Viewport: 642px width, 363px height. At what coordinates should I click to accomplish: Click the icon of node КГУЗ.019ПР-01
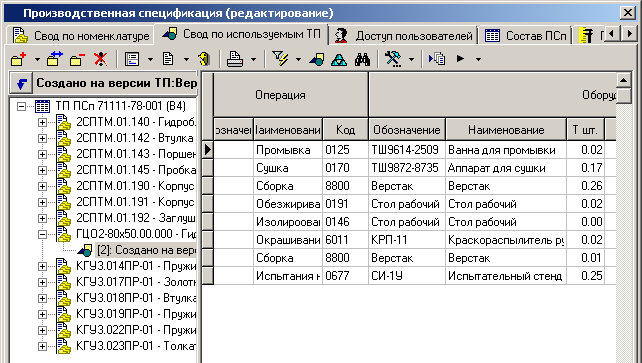tap(63, 314)
